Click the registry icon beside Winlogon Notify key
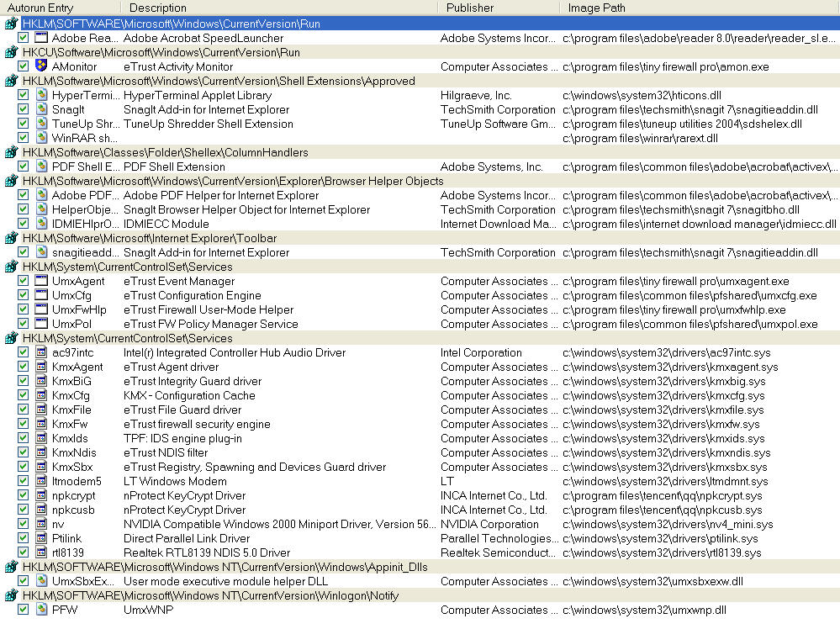Screen dimensions: 840x629 click(x=11, y=595)
